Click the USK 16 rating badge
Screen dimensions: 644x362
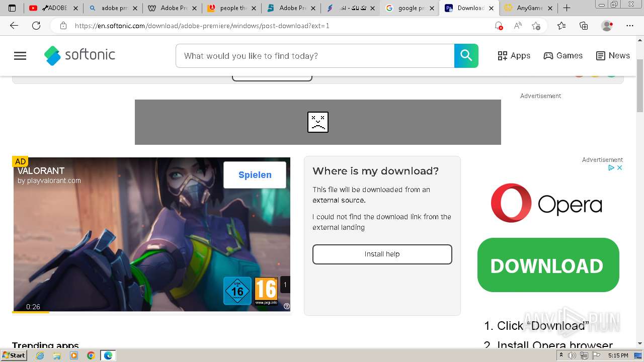(237, 291)
